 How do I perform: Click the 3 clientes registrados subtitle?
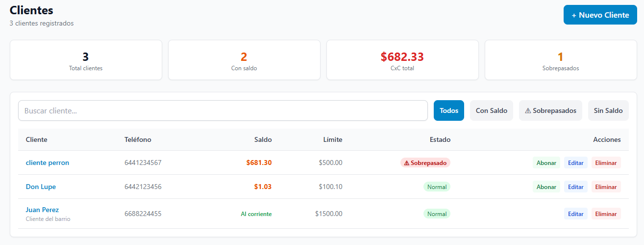coord(42,23)
